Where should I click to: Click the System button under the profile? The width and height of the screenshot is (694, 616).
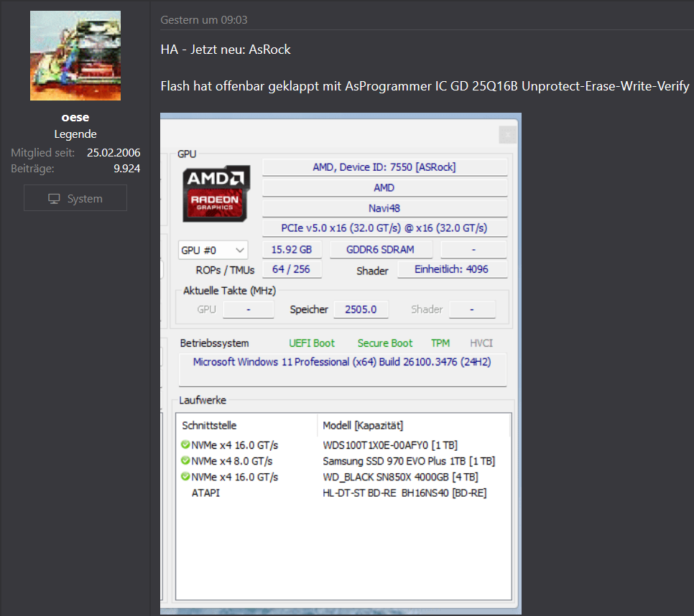pyautogui.click(x=75, y=198)
